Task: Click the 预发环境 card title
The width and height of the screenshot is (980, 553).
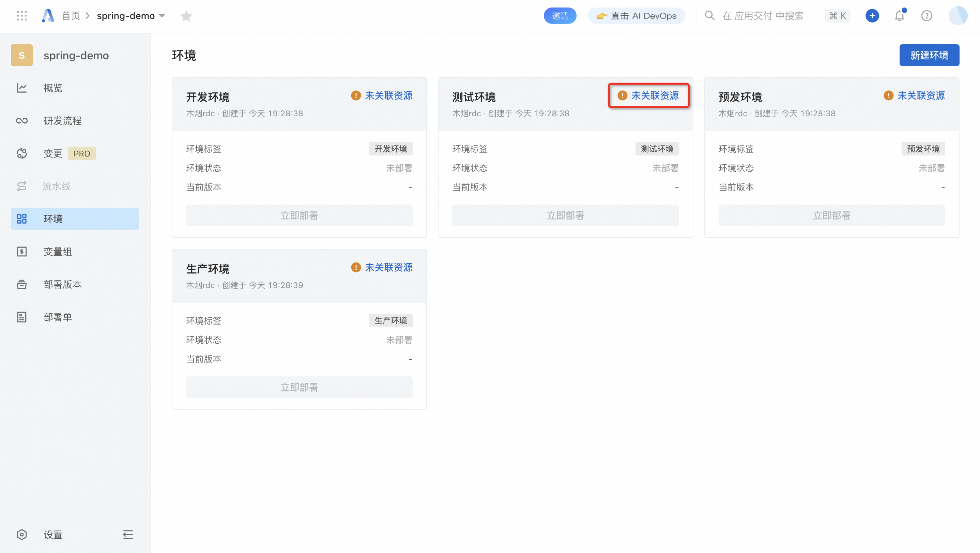Action: [x=740, y=97]
